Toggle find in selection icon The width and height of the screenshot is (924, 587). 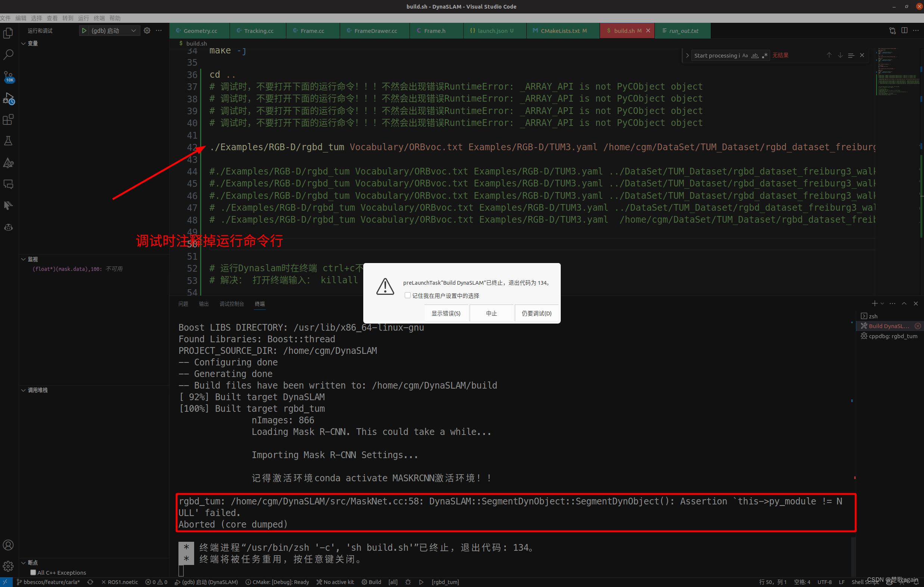(851, 55)
